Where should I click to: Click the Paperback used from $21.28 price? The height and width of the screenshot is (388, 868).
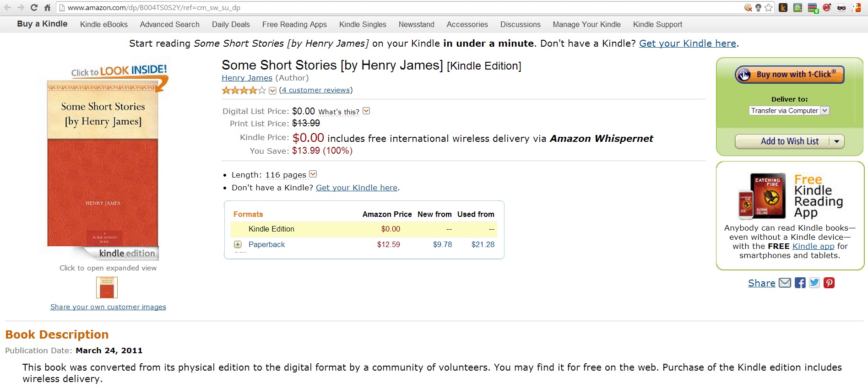[483, 245]
